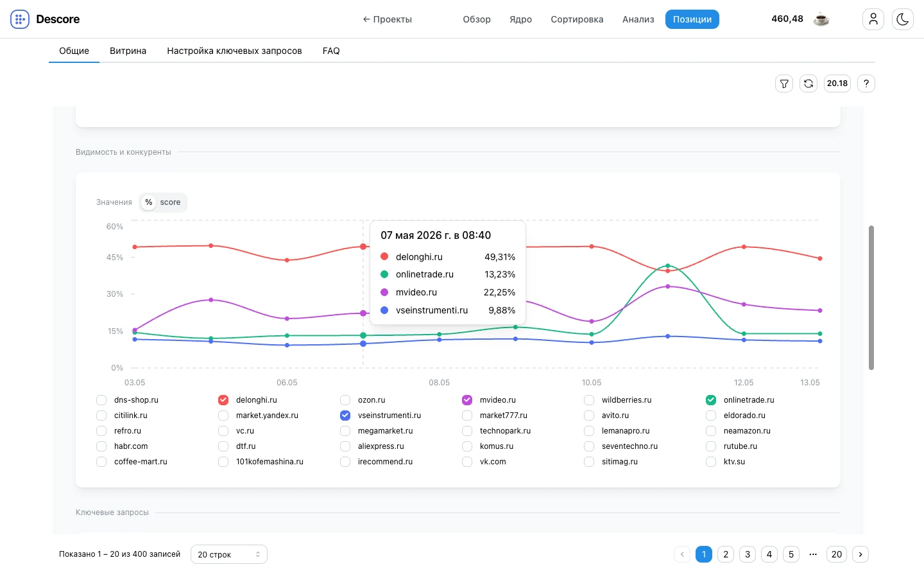
Task: Open the user profile icon
Action: pyautogui.click(x=873, y=19)
